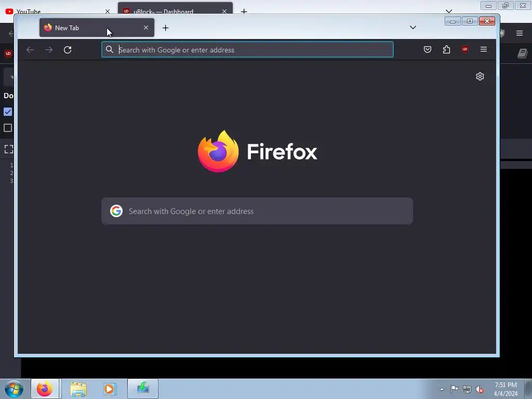The height and width of the screenshot is (399, 532).
Task: Click the network tray icon
Action: 467,389
